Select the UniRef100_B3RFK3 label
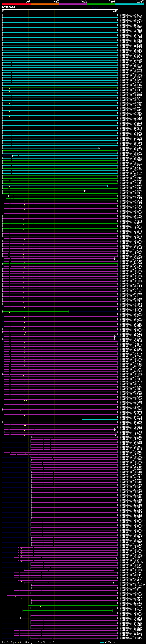Screen dimensions: 146x644 pyautogui.click(x=131, y=165)
